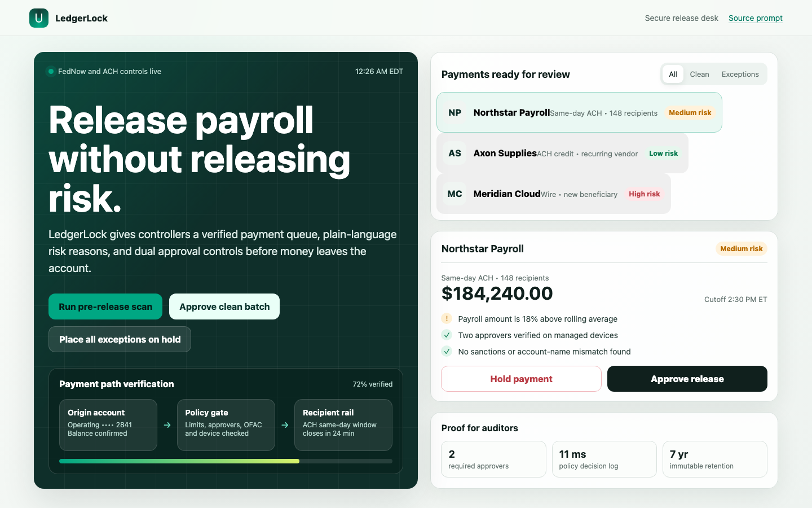This screenshot has width=812, height=508.
Task: Click the Payments ready for review heading
Action: (505, 75)
